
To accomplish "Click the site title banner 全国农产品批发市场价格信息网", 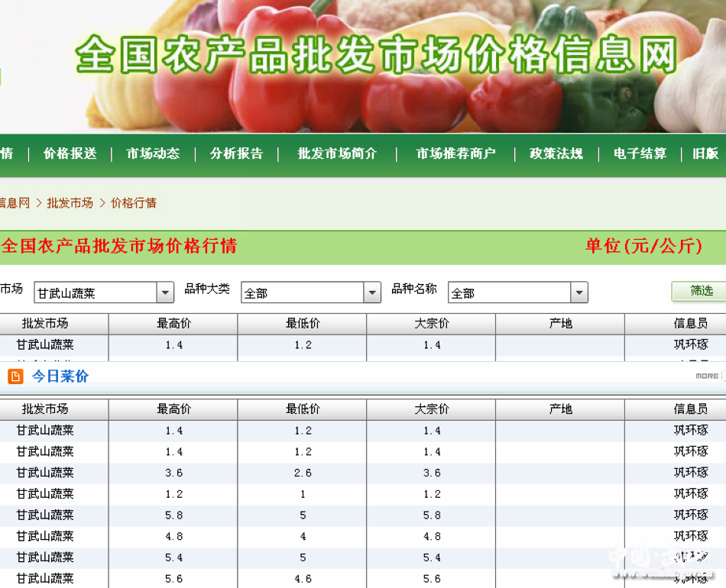I will (377, 55).
